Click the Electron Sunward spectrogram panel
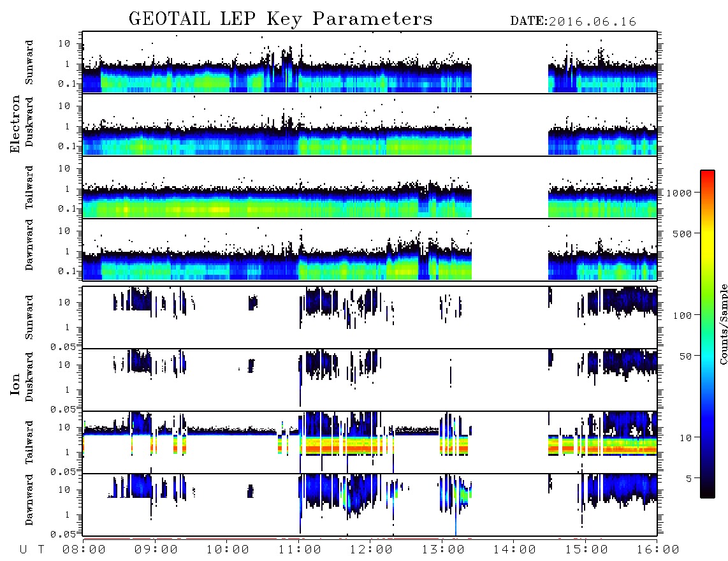 tap(370, 62)
